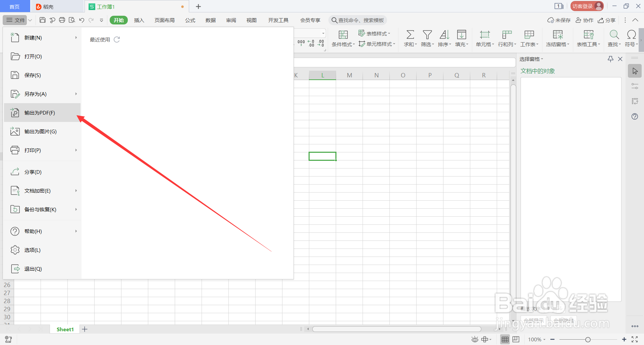Switch to page layout view toggle
The width and height of the screenshot is (644, 345).
[516, 339]
